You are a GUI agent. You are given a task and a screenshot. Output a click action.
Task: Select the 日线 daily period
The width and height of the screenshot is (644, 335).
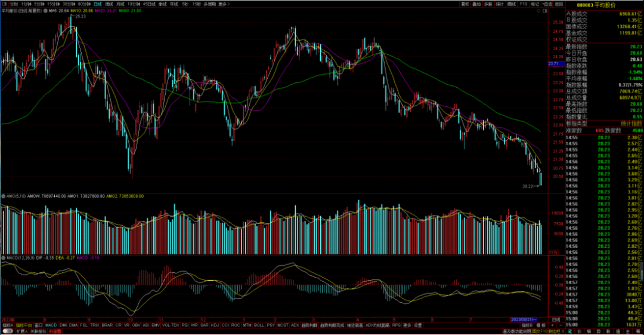pos(97,4)
